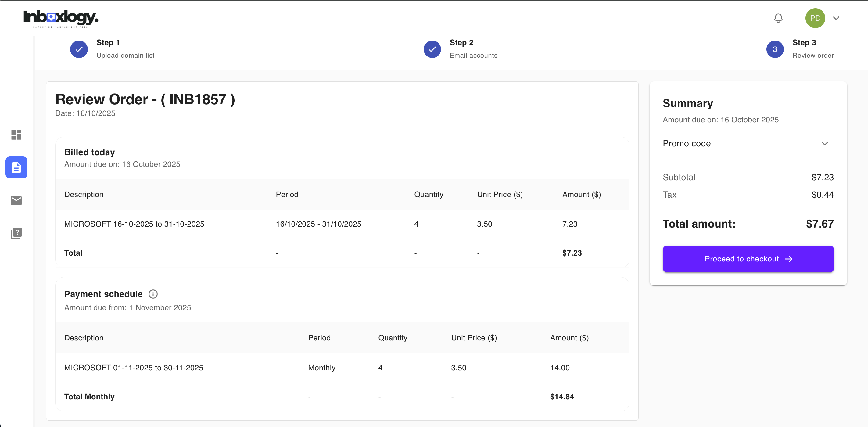Click the Quantity header in Payment schedule table
Viewport: 868px width, 427px height.
(393, 338)
